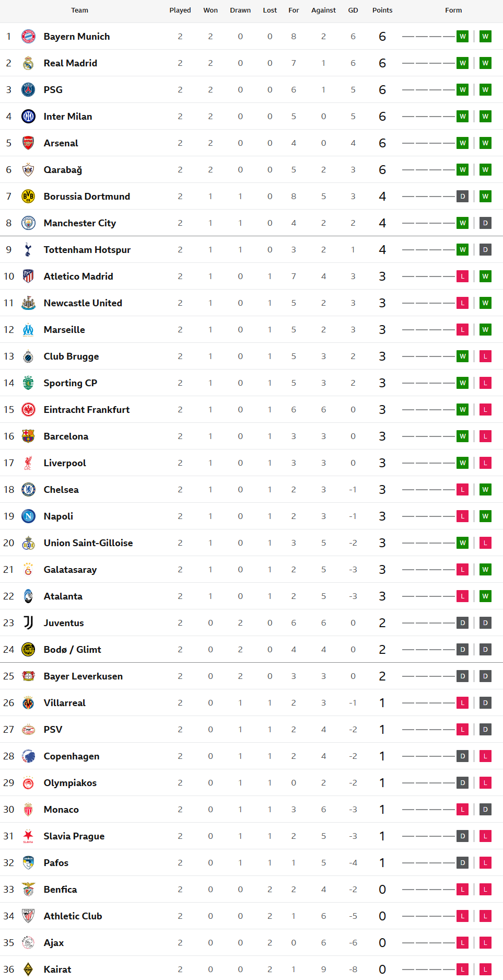Click the Real Madrid club crest
The image size is (503, 980).
tap(28, 63)
